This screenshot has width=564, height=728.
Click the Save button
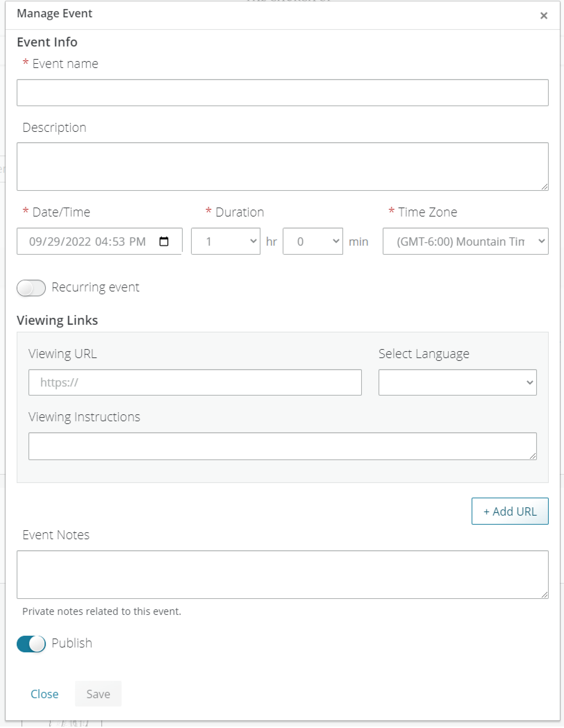click(98, 694)
